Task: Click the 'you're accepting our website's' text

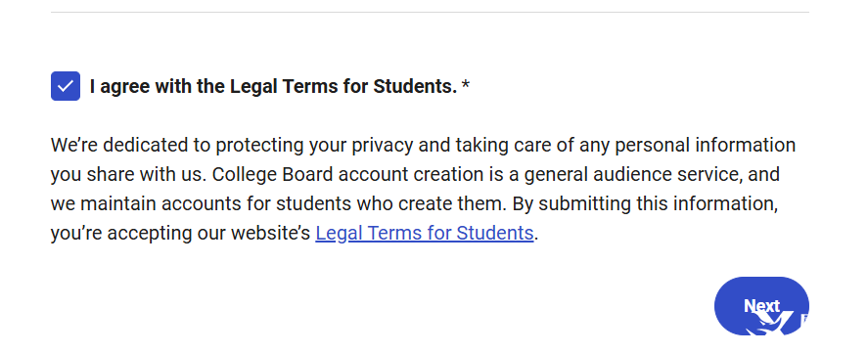Action: (x=180, y=234)
